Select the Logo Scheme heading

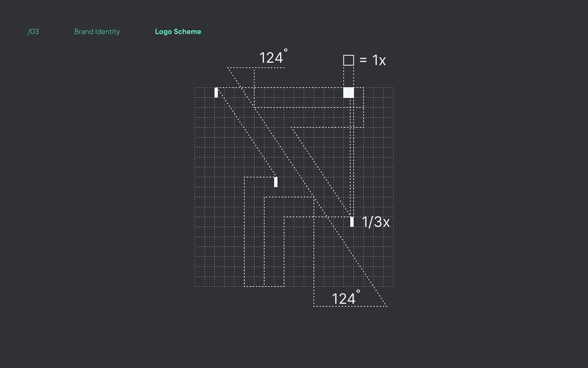click(178, 32)
